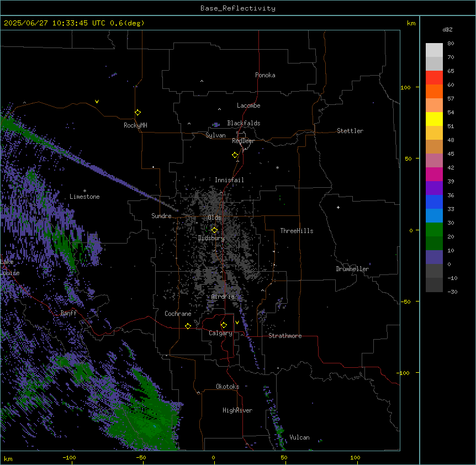
Task: Click the yellow diamond marker above Didsbury
Action: point(214,230)
